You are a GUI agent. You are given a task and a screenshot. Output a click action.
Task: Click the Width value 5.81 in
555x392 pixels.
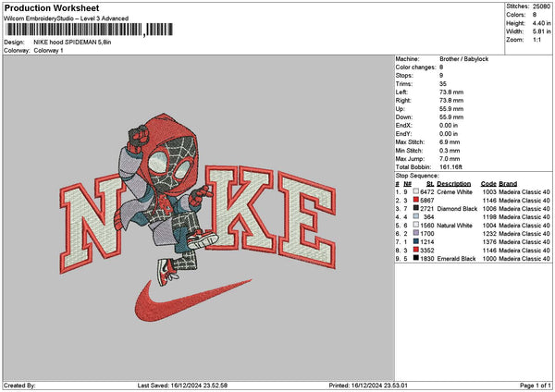pos(541,31)
